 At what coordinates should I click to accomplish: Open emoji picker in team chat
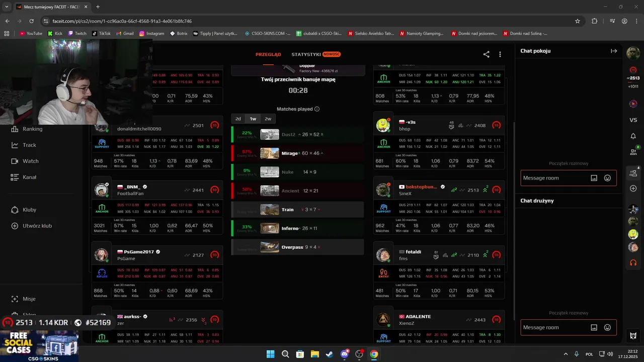click(607, 327)
